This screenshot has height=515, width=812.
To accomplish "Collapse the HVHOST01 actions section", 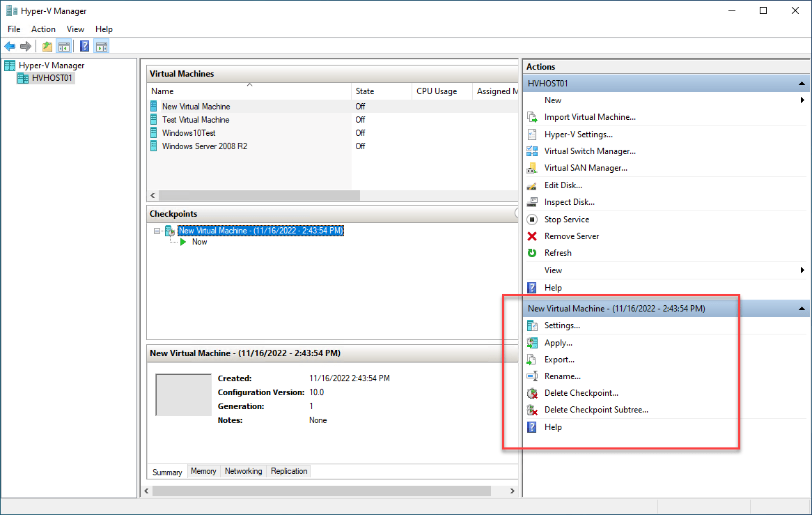I will pyautogui.click(x=802, y=84).
